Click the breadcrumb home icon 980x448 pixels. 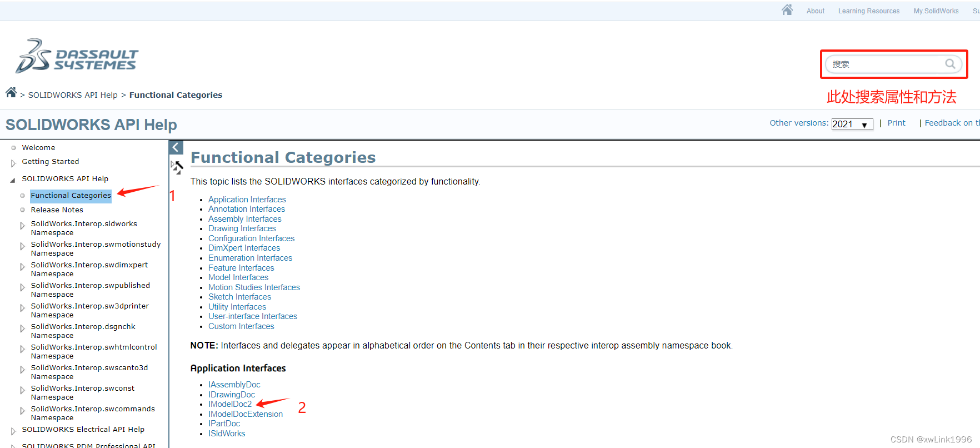point(11,92)
